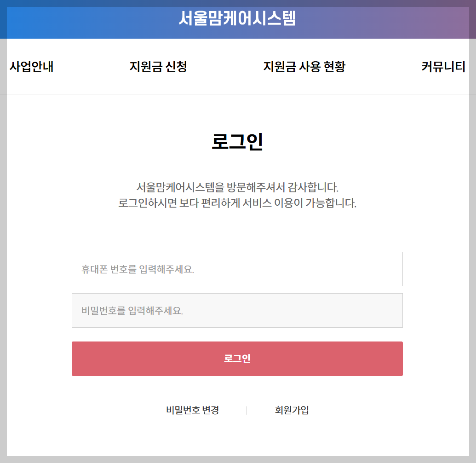Click the 서울맘케어시스템 header banner
Image resolution: width=476 pixels, height=463 pixels.
click(x=238, y=19)
